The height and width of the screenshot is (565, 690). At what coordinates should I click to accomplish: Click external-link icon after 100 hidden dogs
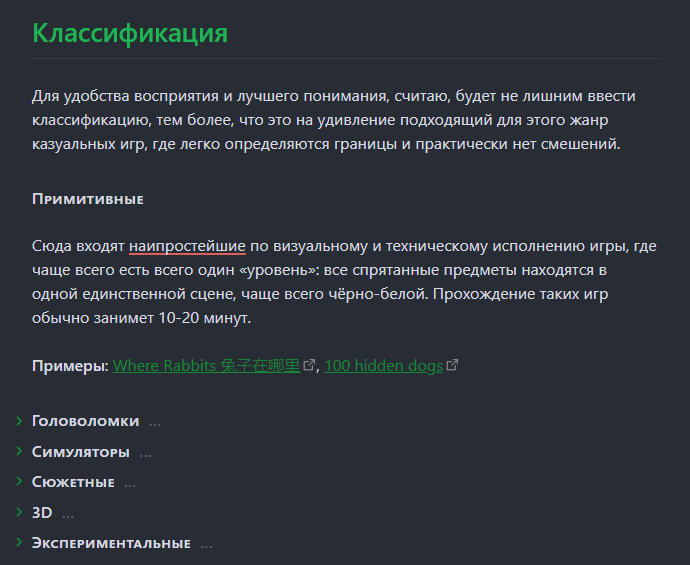coord(452,365)
